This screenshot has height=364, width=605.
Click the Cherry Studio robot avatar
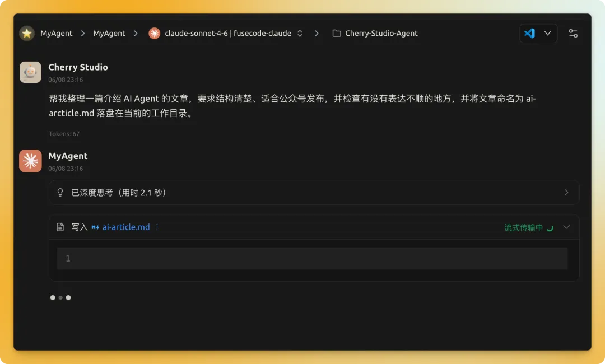tap(30, 72)
